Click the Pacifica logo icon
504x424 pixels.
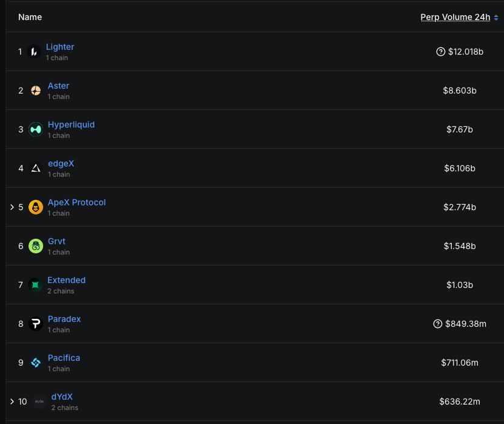[x=36, y=363]
